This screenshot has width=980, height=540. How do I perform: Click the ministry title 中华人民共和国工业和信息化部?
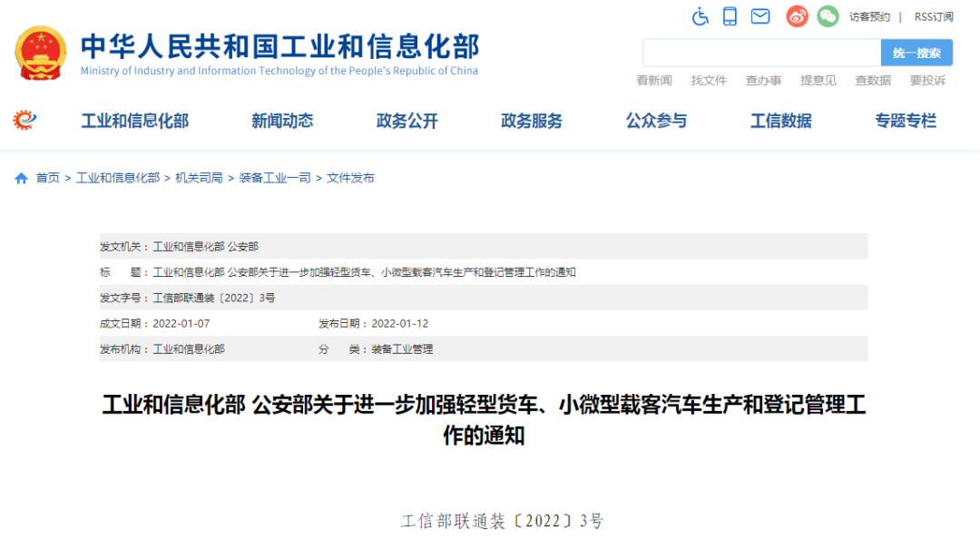pyautogui.click(x=280, y=47)
